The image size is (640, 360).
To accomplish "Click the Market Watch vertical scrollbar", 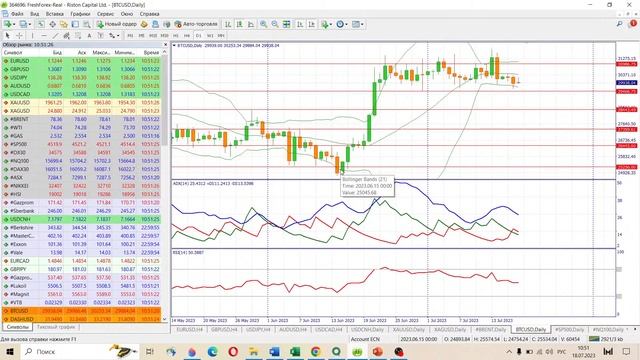I will point(165,100).
